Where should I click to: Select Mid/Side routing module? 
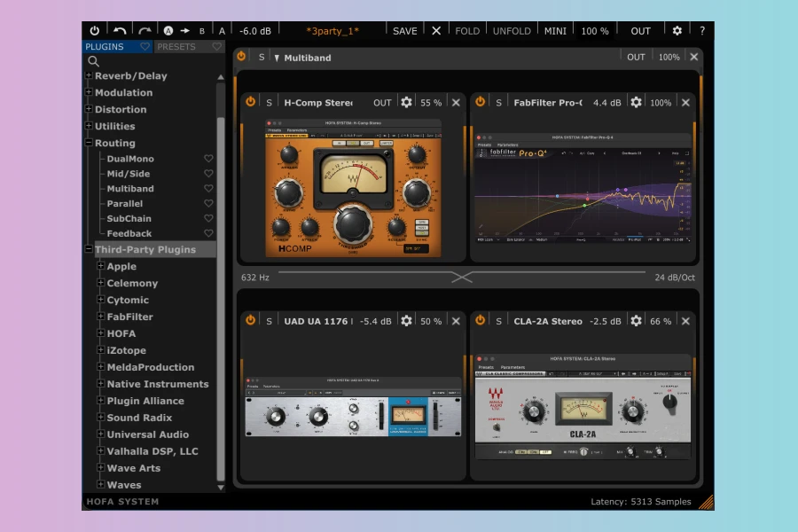[129, 174]
